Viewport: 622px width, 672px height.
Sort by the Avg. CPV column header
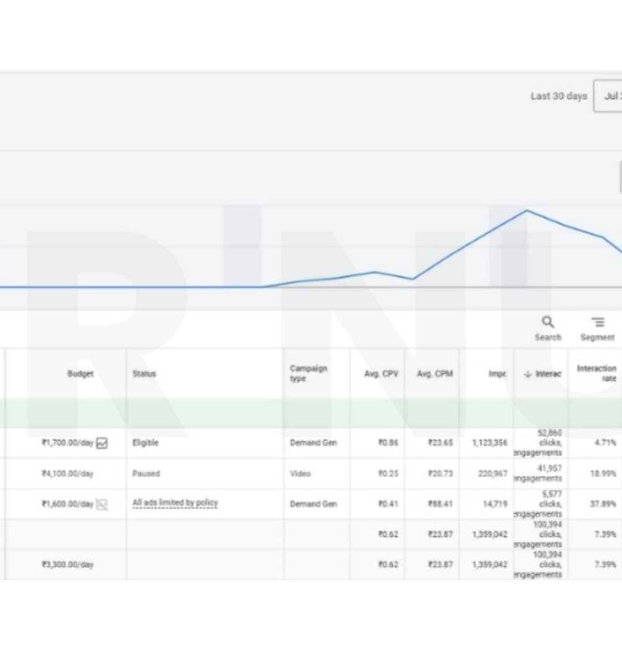[381, 374]
